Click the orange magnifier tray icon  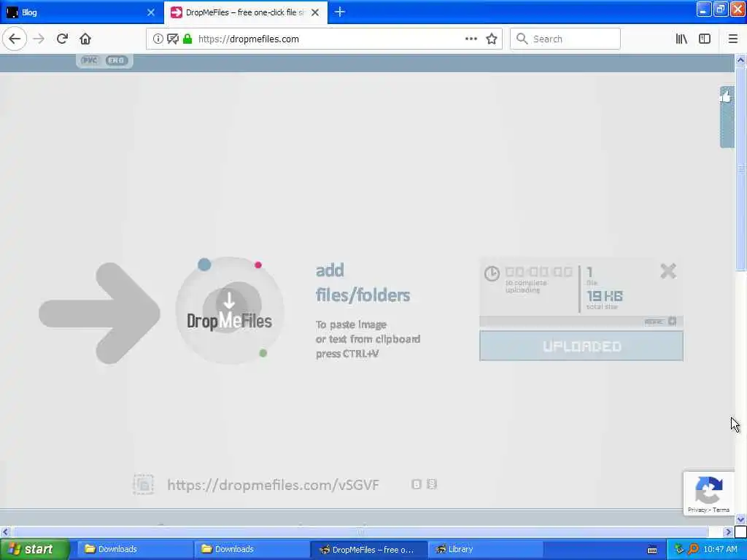click(x=693, y=549)
